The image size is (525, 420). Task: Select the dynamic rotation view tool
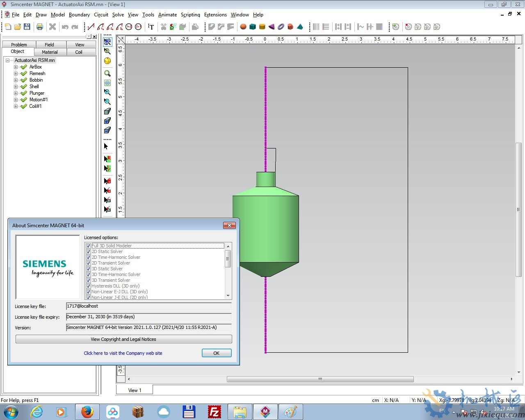coord(107,60)
